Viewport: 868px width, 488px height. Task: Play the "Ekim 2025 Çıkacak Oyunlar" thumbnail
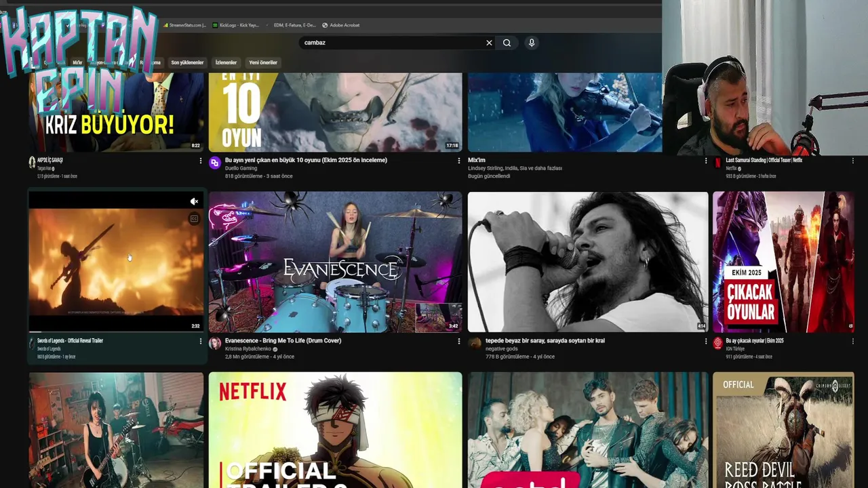[783, 262]
